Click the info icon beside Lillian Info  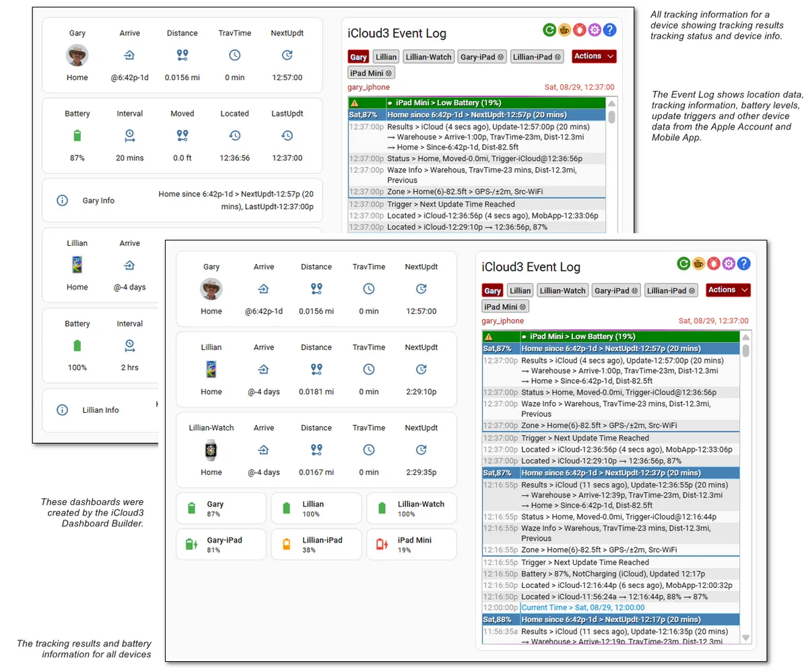pos(62,410)
